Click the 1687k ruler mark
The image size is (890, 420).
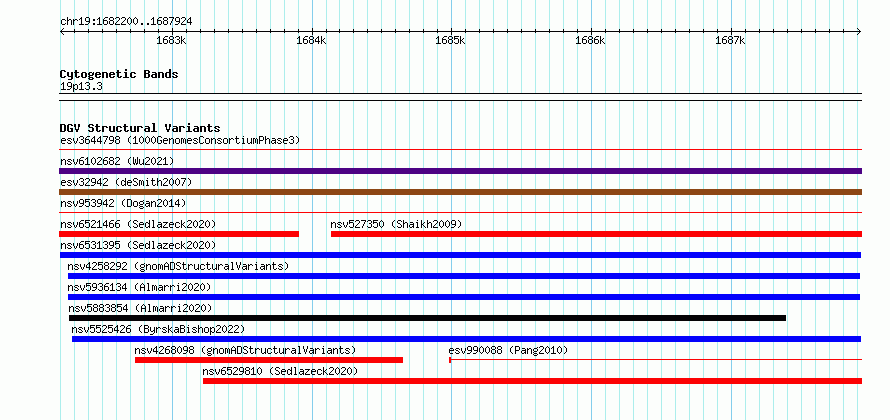coord(731,40)
